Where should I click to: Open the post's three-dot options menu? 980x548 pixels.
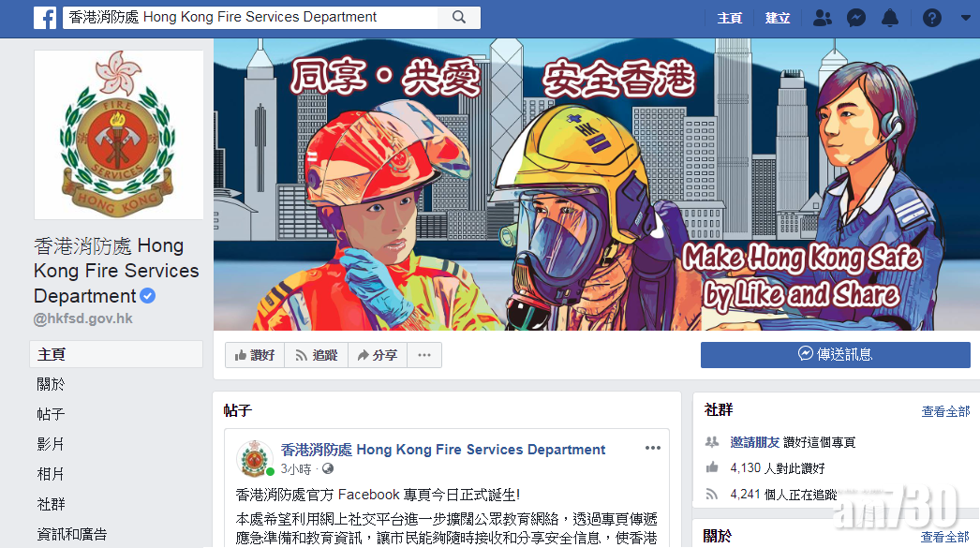pos(652,448)
